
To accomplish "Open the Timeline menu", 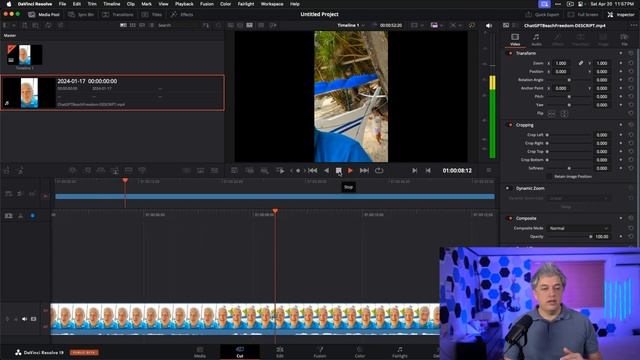I will 111,4.
